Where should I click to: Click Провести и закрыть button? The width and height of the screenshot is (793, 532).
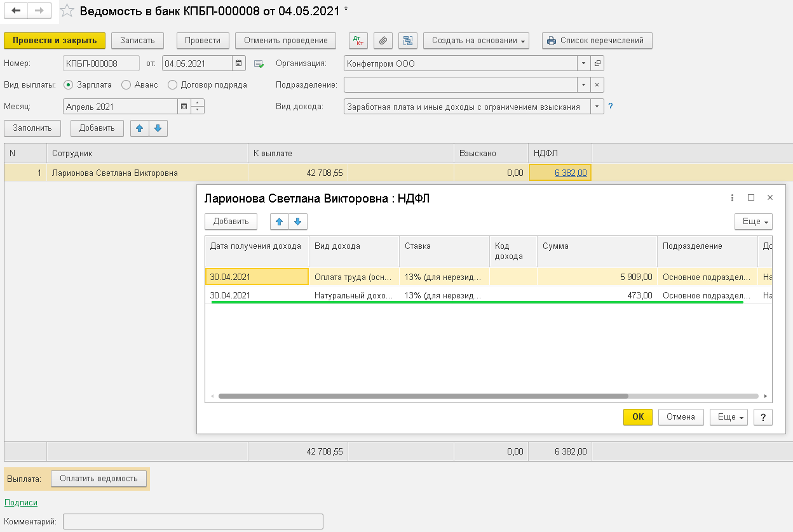coord(55,41)
